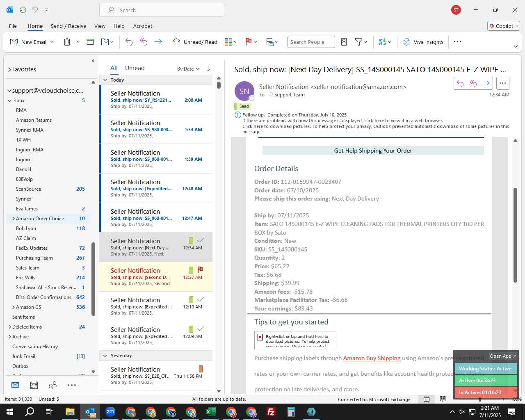Click the Forward arrow in the ribbon
The width and height of the screenshot is (525, 420).
pyautogui.click(x=158, y=42)
